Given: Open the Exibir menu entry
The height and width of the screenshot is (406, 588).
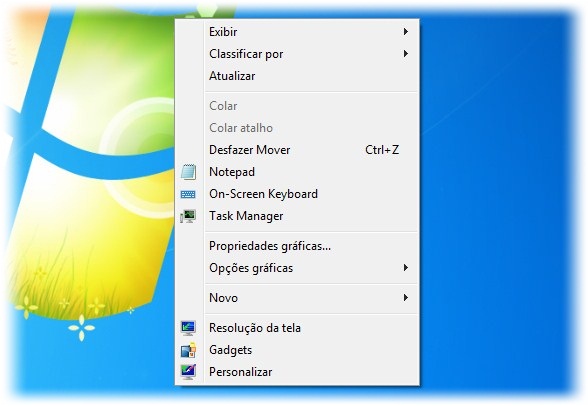Looking at the screenshot, I should [x=297, y=32].
